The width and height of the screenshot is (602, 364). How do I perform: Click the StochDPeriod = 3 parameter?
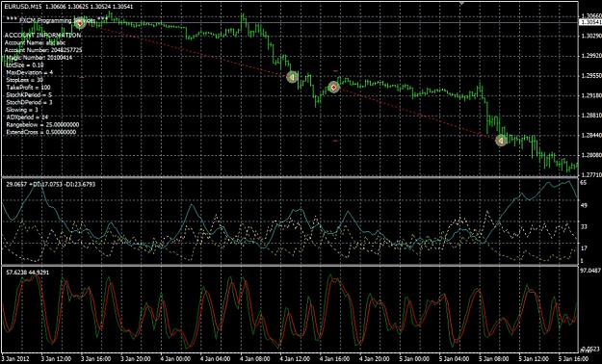[x=29, y=102]
